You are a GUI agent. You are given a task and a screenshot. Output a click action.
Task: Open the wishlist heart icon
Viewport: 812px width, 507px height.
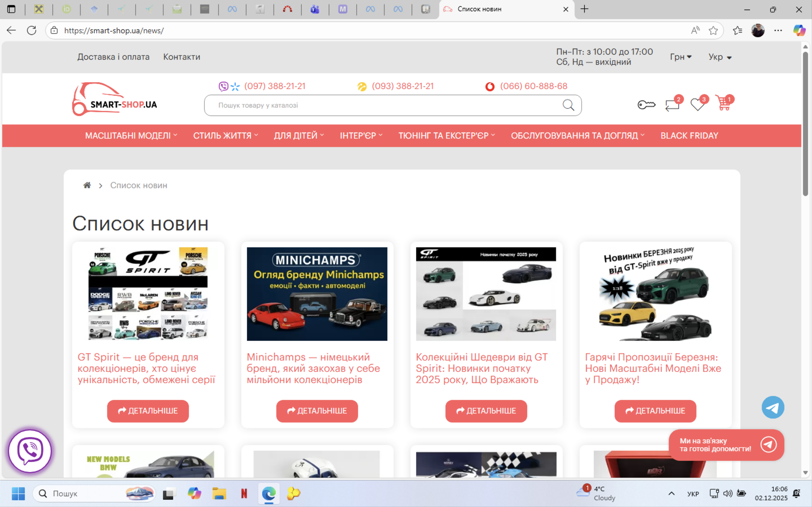(x=698, y=105)
